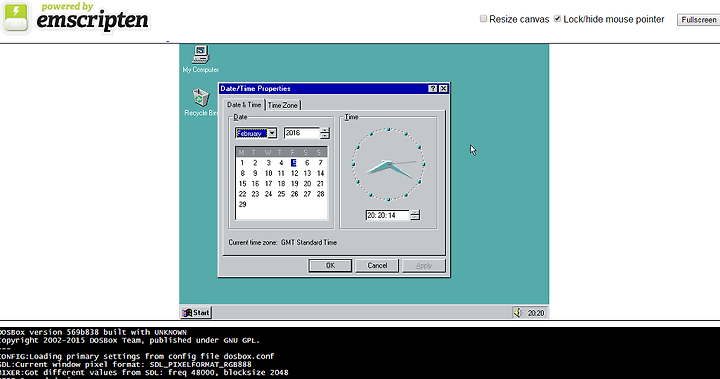The image size is (720, 379).
Task: Close the Date/Time Properties dialog
Action: [x=443, y=89]
